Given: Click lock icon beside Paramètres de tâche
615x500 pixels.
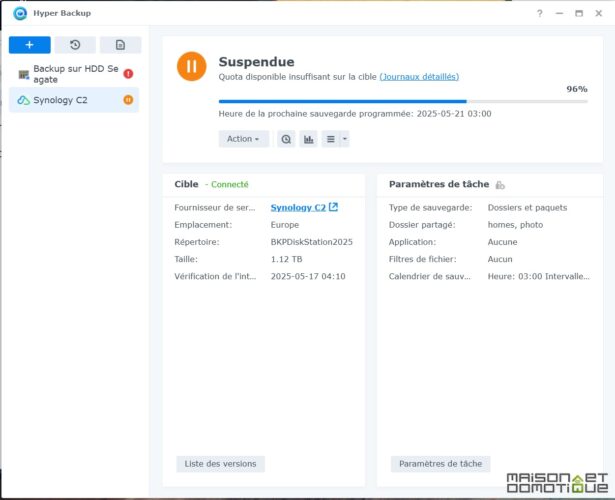Looking at the screenshot, I should pos(500,185).
